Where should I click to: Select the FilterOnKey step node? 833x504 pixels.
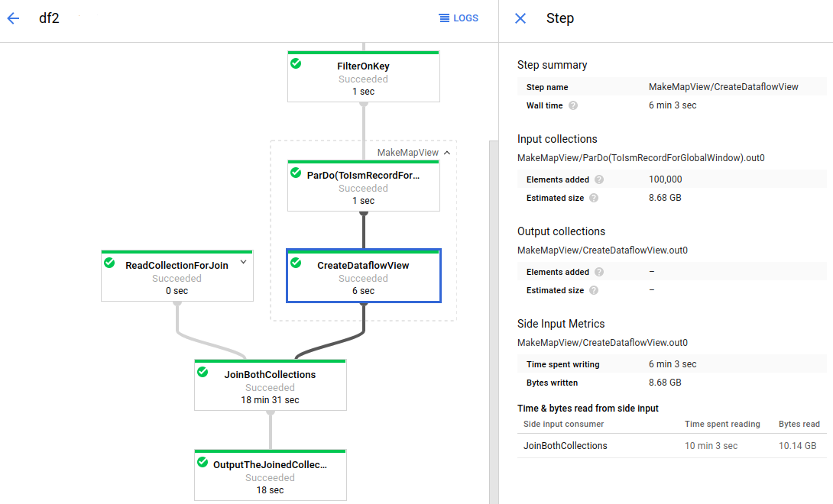(x=363, y=76)
